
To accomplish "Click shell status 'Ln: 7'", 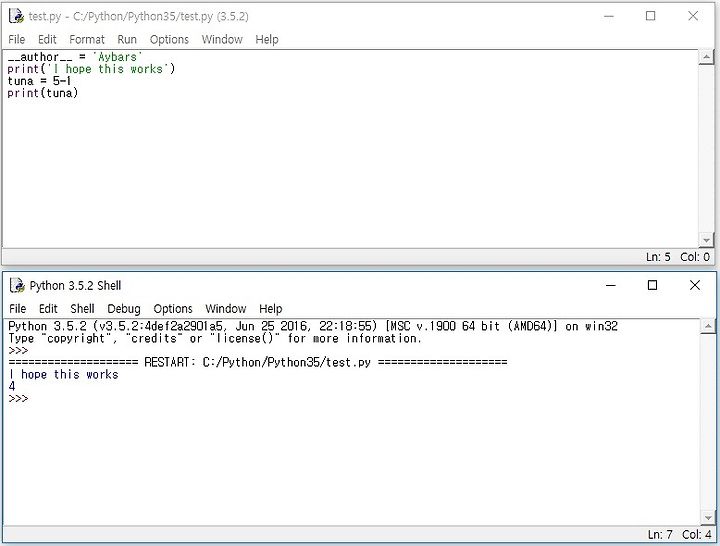I will (x=660, y=535).
